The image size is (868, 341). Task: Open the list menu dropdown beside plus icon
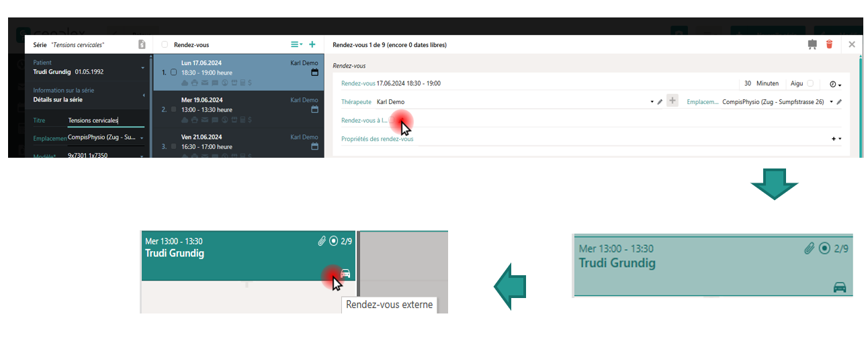(x=296, y=44)
